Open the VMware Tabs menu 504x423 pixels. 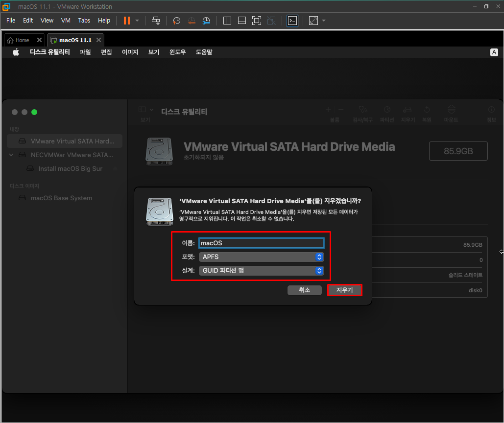pyautogui.click(x=84, y=20)
